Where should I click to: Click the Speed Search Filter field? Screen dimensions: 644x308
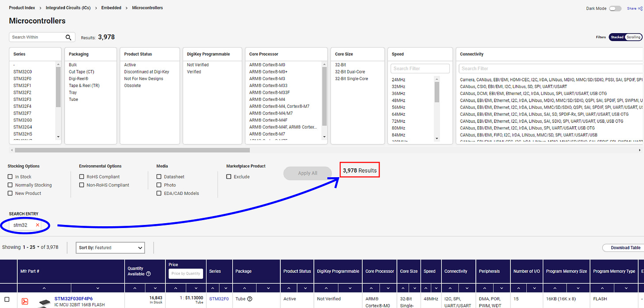pyautogui.click(x=420, y=68)
